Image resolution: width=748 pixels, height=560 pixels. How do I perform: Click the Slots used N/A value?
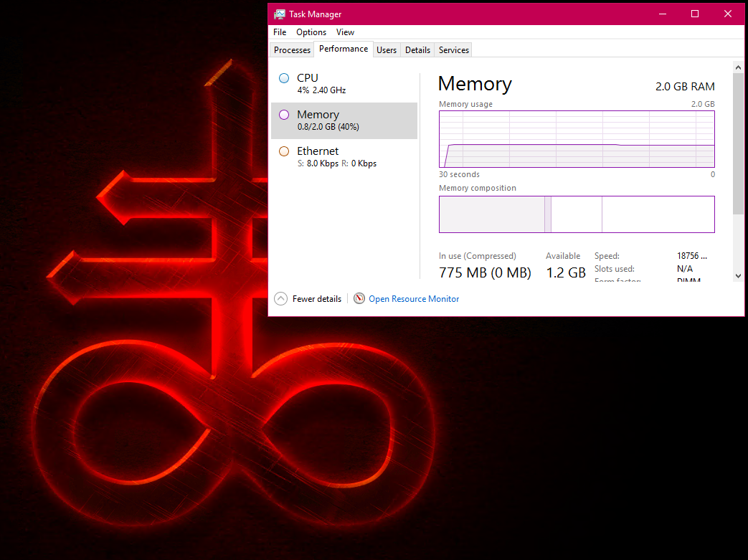tap(685, 269)
